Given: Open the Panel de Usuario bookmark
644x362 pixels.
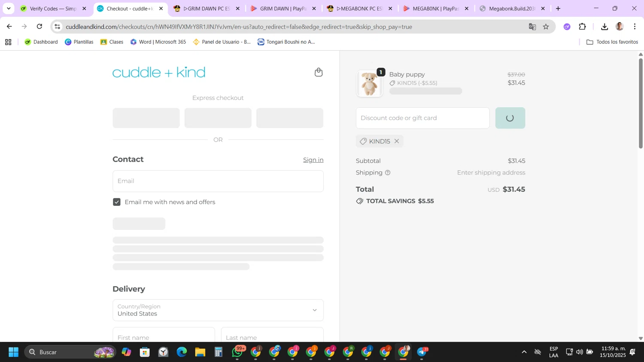Looking at the screenshot, I should pos(222,42).
